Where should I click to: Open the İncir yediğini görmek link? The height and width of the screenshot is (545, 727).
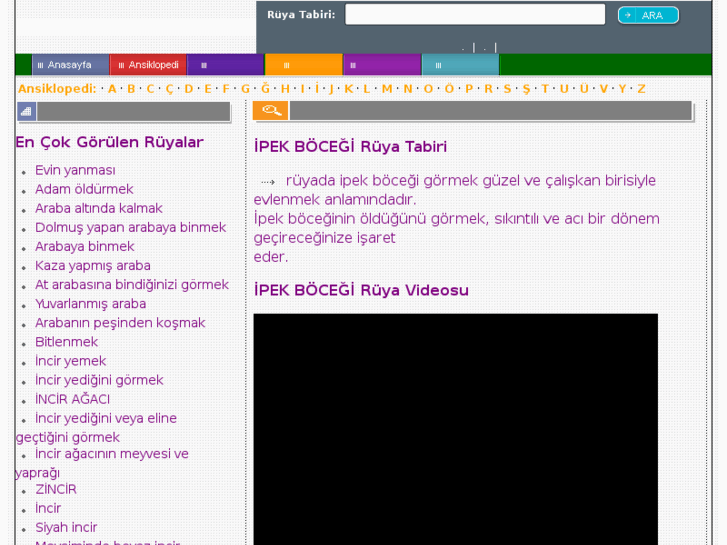pyautogui.click(x=99, y=380)
